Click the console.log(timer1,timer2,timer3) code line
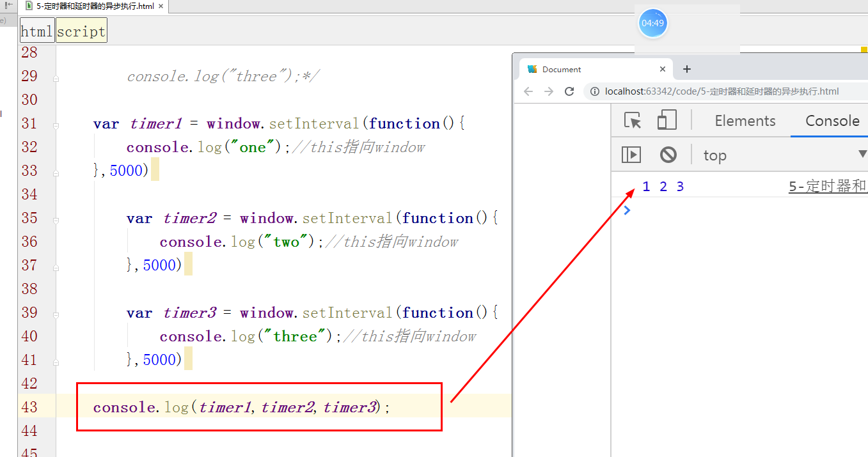This screenshot has width=868, height=457. pyautogui.click(x=242, y=407)
